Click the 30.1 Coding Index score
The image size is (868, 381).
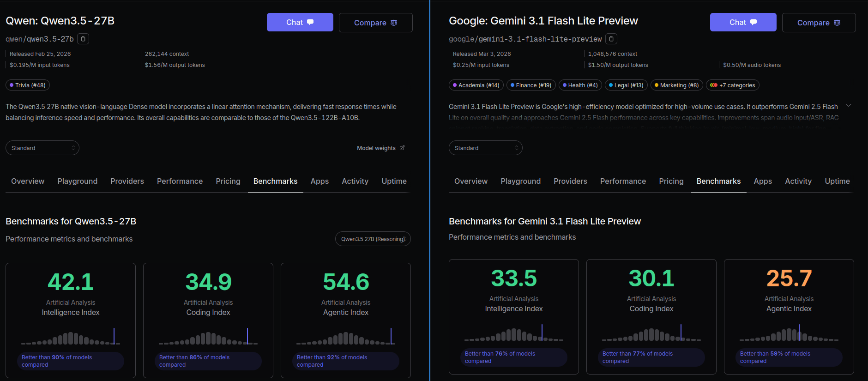coord(651,278)
